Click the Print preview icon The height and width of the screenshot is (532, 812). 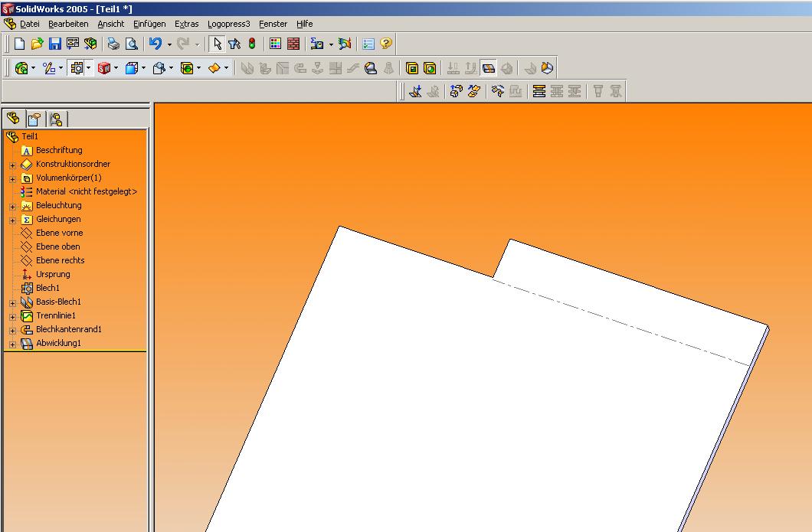[131, 44]
